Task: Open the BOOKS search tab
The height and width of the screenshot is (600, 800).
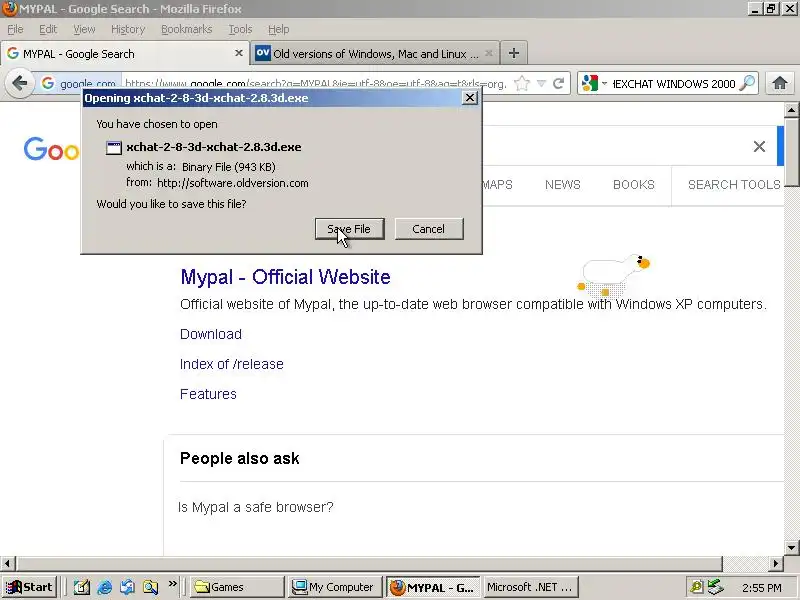Action: (x=634, y=185)
